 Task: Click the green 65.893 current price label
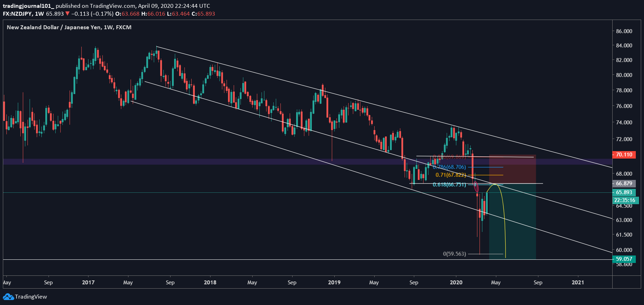(x=624, y=192)
